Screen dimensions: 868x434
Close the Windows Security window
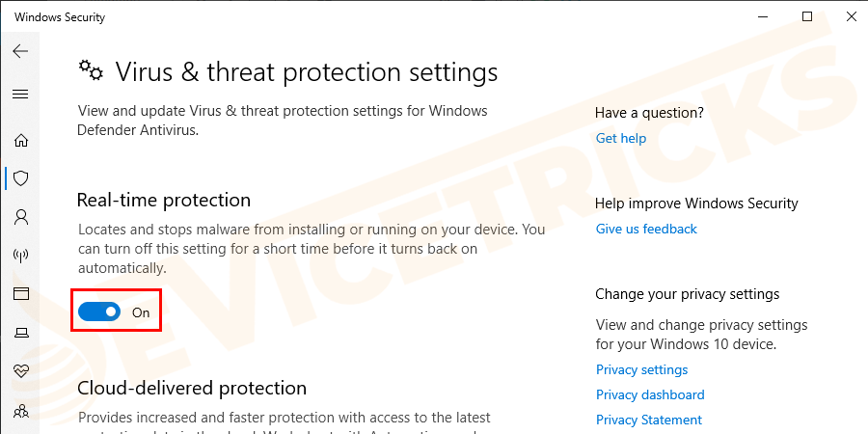(x=852, y=16)
